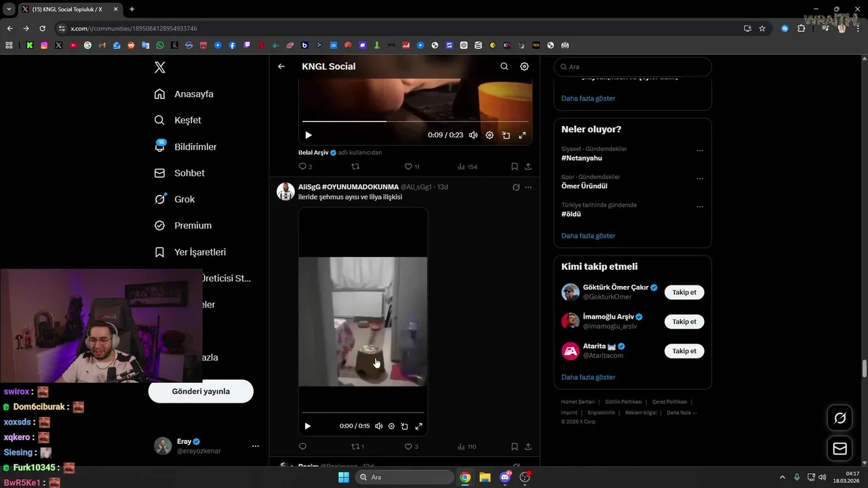
Task: Expand the 0:15 video to fullscreen
Action: 418,426
